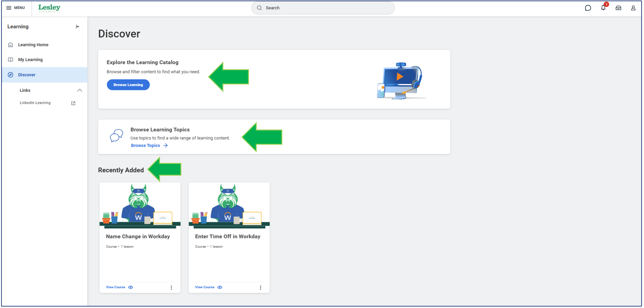This screenshot has width=644, height=308.
Task: Click the Name Change in Workday title
Action: click(x=138, y=237)
